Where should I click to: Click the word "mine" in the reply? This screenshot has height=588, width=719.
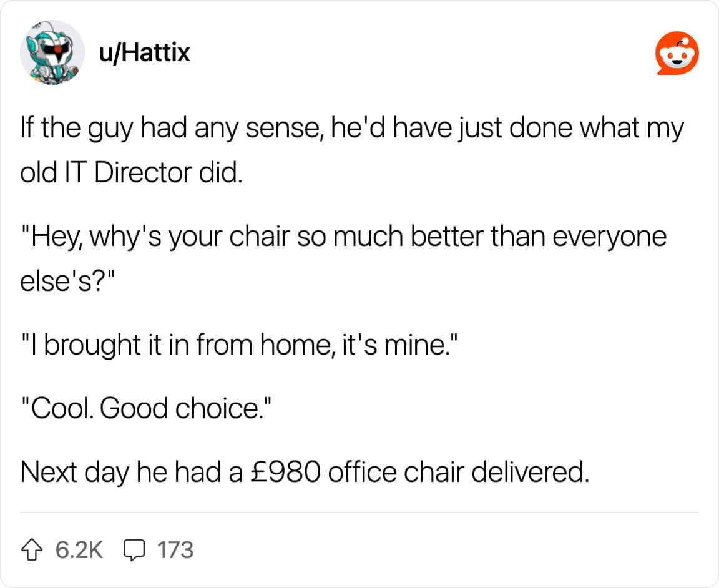pyautogui.click(x=414, y=345)
